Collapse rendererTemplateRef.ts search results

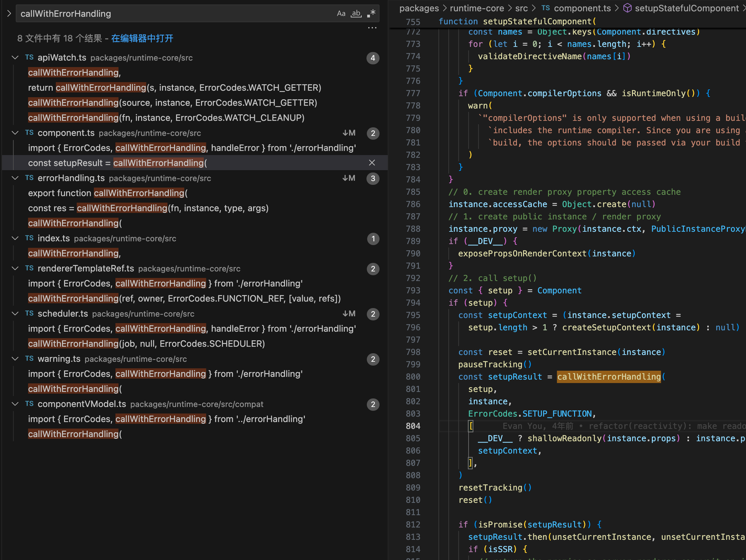[15, 268]
